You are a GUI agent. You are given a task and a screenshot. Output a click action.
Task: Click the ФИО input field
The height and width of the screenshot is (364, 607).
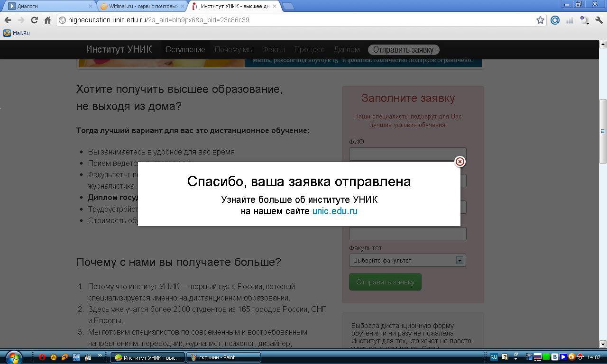coord(408,154)
